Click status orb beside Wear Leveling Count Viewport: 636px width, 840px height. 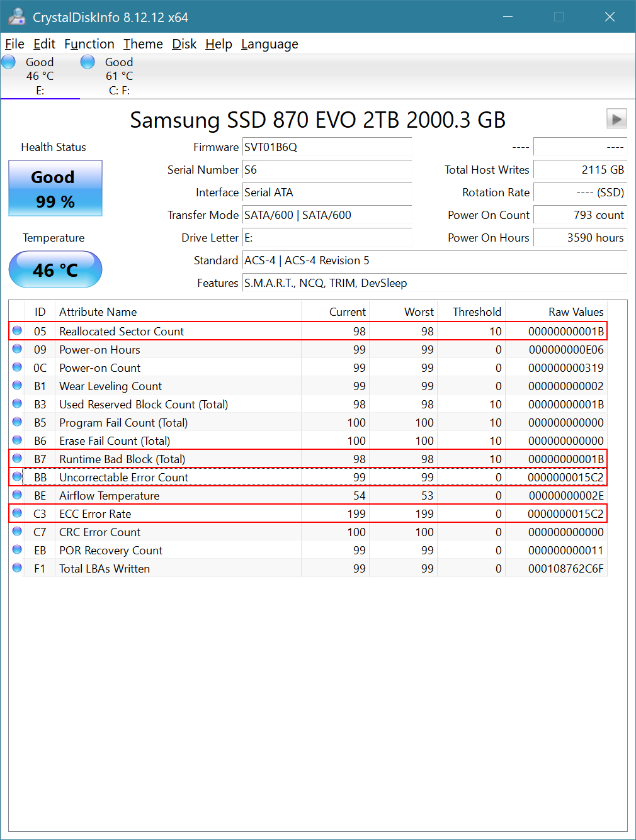click(x=17, y=386)
